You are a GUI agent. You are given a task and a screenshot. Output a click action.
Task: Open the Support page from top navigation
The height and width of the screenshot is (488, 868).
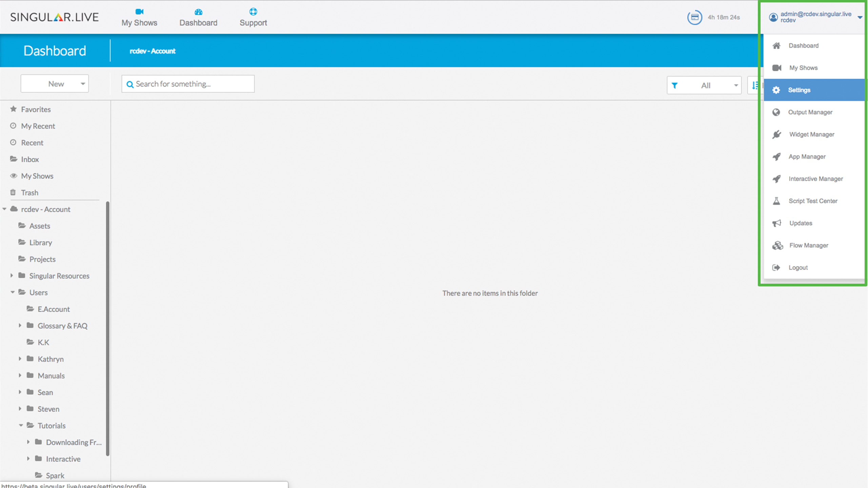tap(253, 18)
